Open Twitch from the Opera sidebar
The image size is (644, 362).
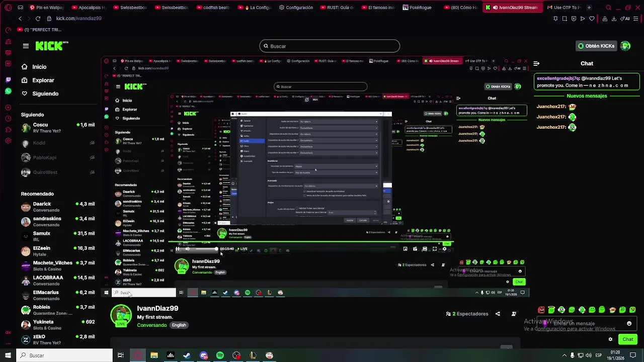point(8,79)
